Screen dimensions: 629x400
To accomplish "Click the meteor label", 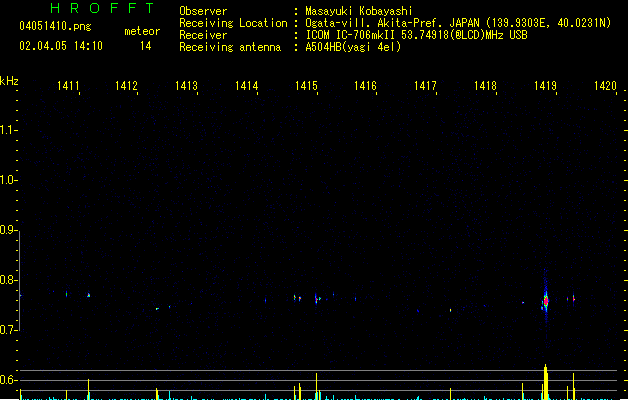I will pos(142,31).
